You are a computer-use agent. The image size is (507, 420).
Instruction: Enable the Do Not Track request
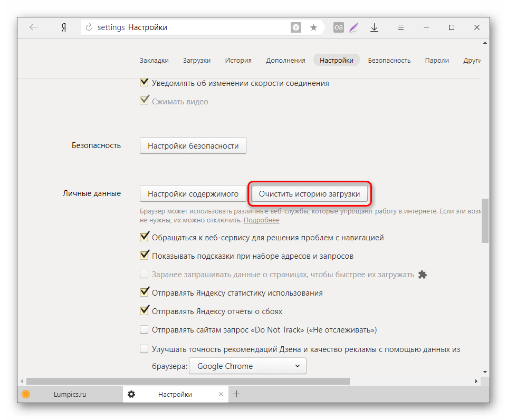click(x=144, y=329)
